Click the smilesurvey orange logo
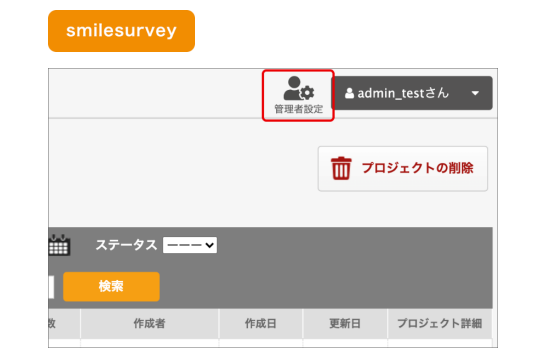The image size is (552, 363). tap(121, 31)
